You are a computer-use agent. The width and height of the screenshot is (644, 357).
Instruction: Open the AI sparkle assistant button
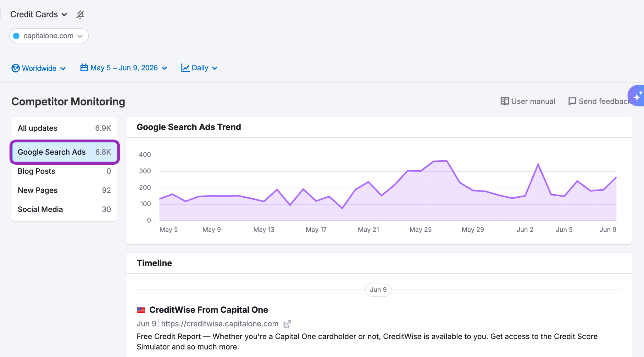[636, 96]
